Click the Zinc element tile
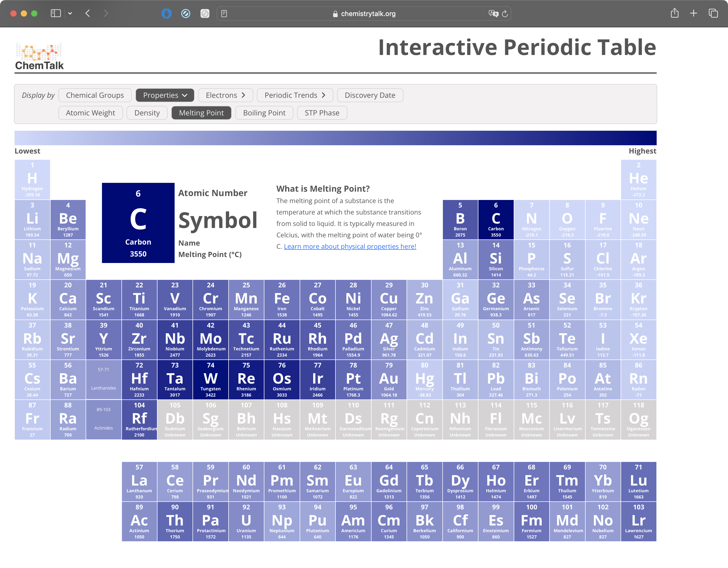This screenshot has width=728, height=568. pos(424,300)
